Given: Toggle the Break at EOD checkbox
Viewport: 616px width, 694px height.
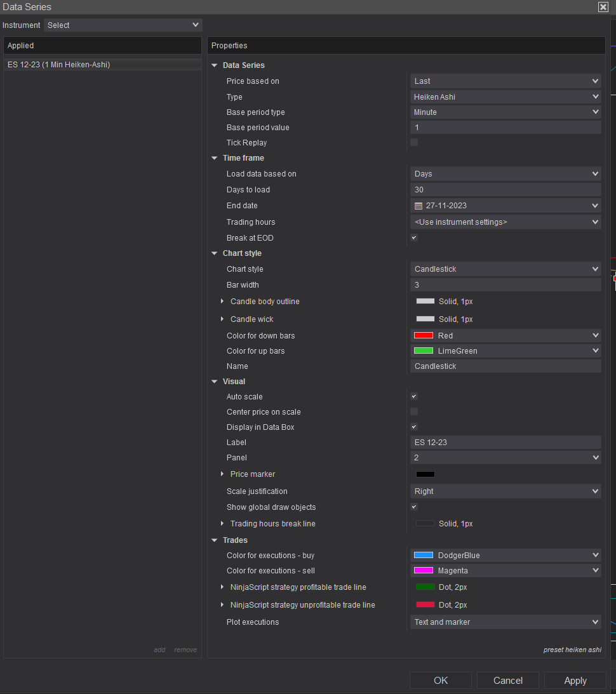Looking at the screenshot, I should pyautogui.click(x=414, y=238).
